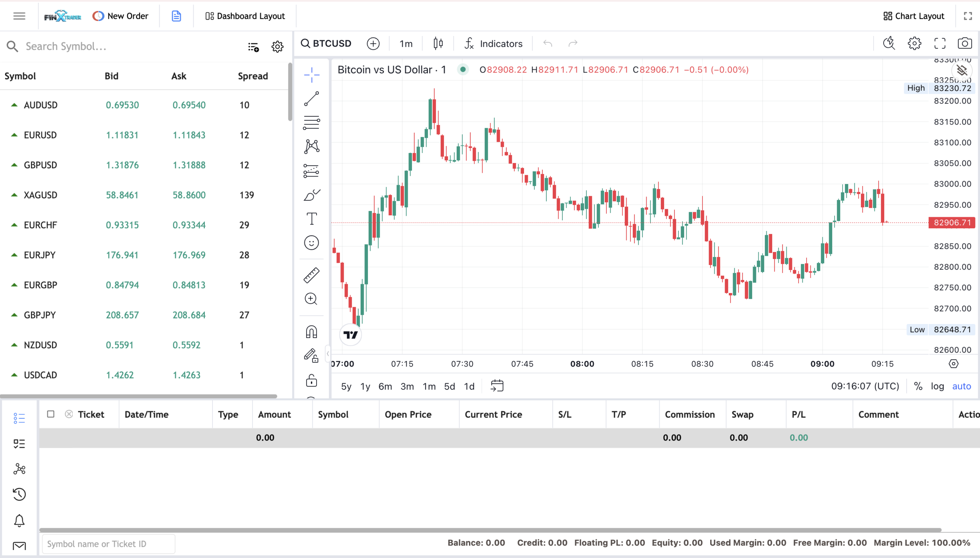
Task: Open the hamburger main menu
Action: click(19, 16)
